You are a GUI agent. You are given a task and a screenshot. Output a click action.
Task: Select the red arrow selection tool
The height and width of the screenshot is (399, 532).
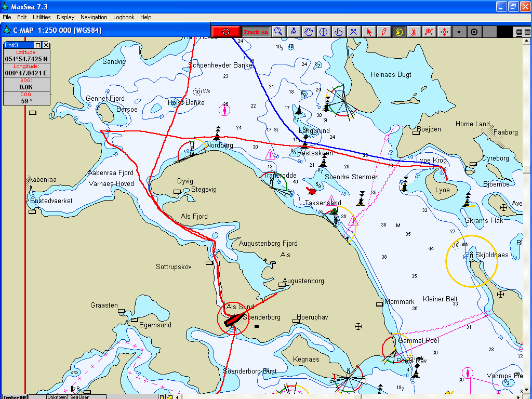[369, 32]
